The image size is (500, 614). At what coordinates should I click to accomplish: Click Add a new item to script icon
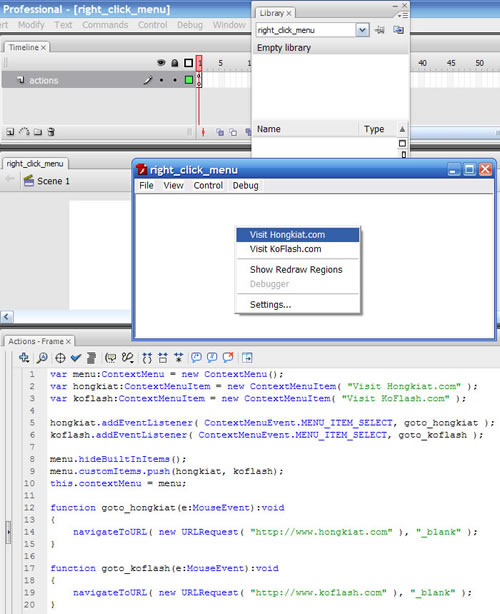(x=24, y=357)
